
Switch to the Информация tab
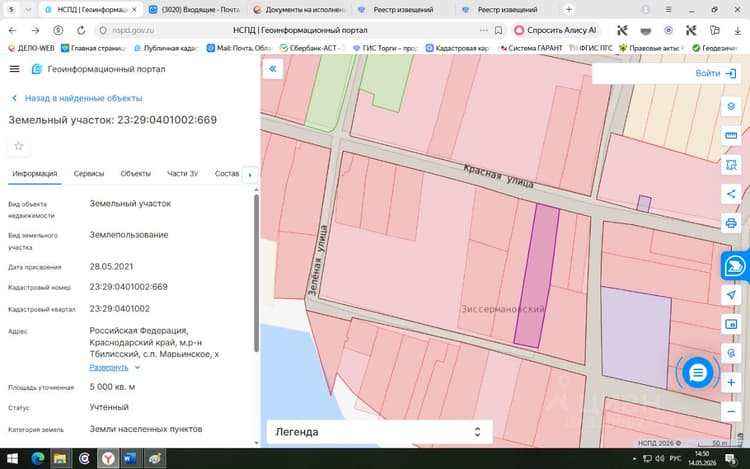pos(35,174)
